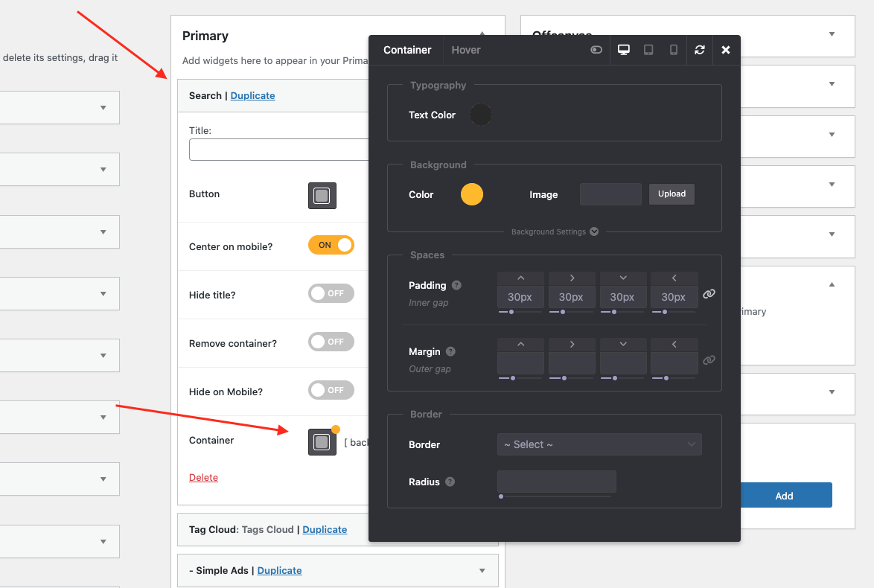The image size is (874, 588).
Task: Click the Padding help question mark icon
Action: click(x=456, y=285)
